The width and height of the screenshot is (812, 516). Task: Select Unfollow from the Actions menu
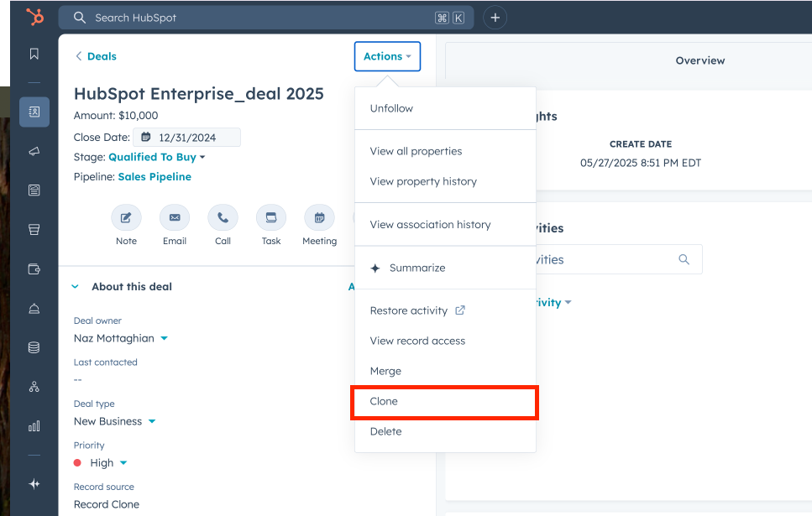pyautogui.click(x=445, y=108)
